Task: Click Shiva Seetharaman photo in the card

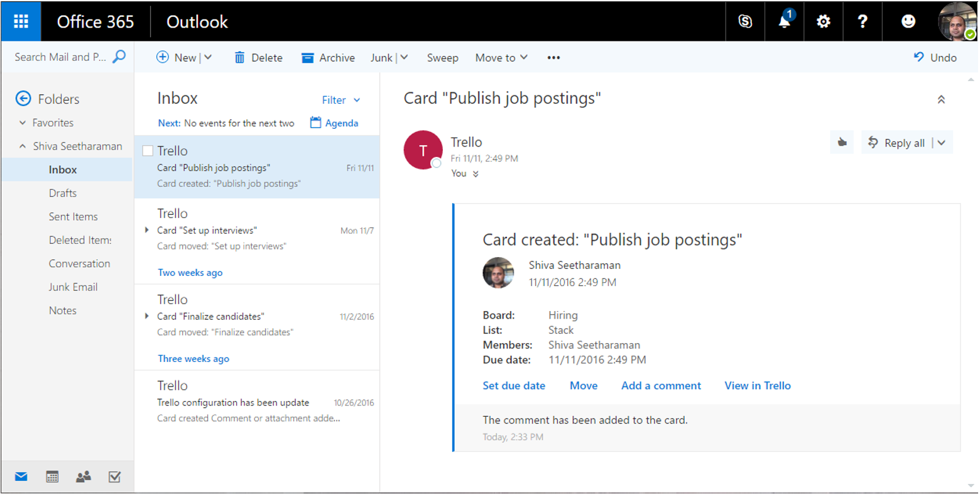Action: pos(498,273)
